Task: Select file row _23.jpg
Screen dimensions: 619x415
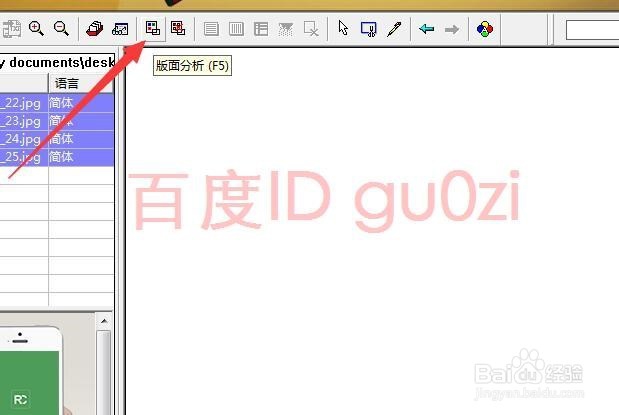Action: click(x=57, y=121)
